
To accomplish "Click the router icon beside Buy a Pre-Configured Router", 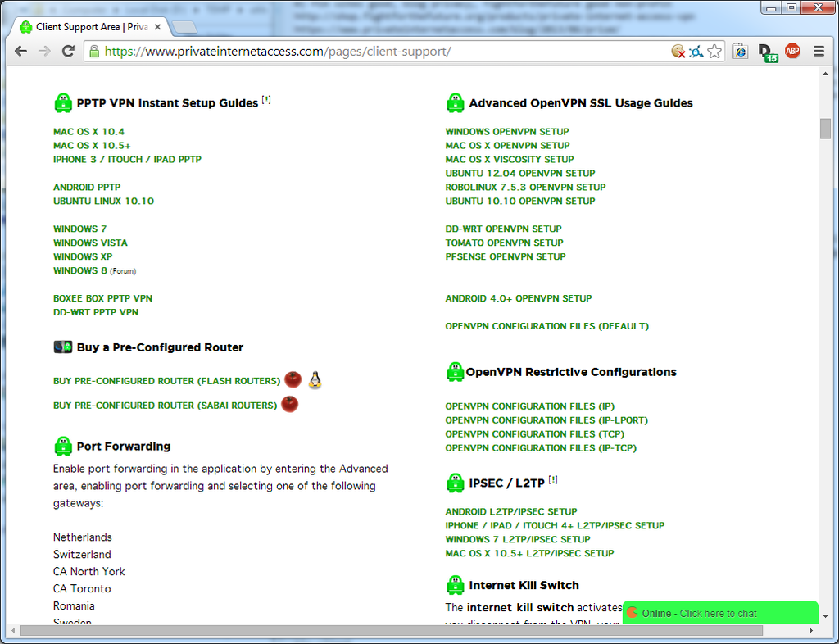I will (x=63, y=347).
